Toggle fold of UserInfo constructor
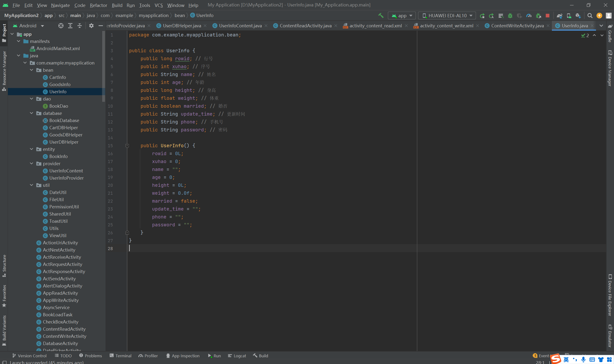This screenshot has width=614, height=364. point(127,146)
